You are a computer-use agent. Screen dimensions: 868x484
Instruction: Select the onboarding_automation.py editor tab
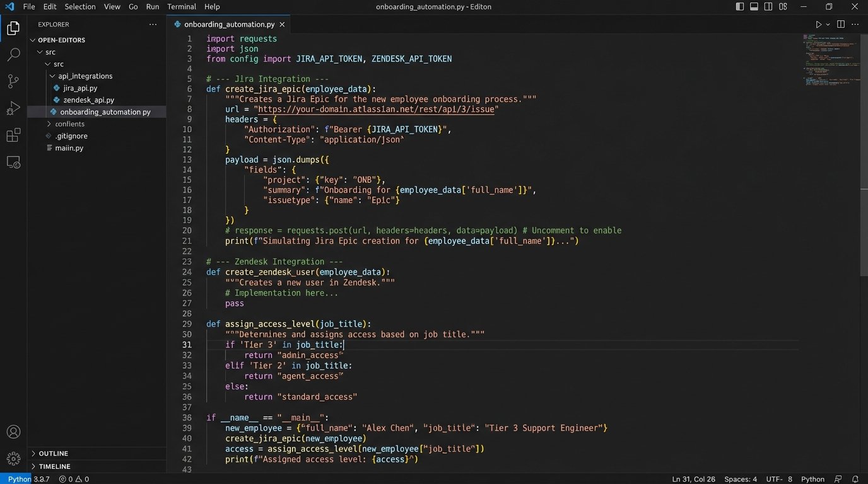[228, 25]
